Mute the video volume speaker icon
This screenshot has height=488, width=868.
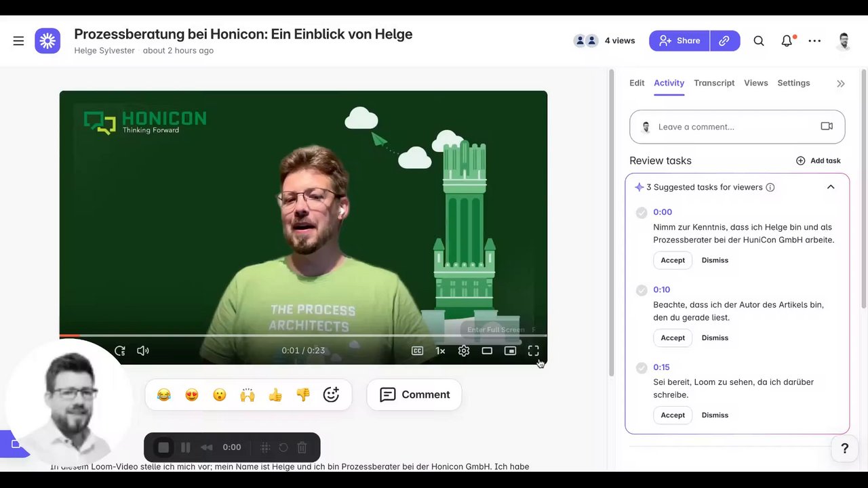point(142,350)
